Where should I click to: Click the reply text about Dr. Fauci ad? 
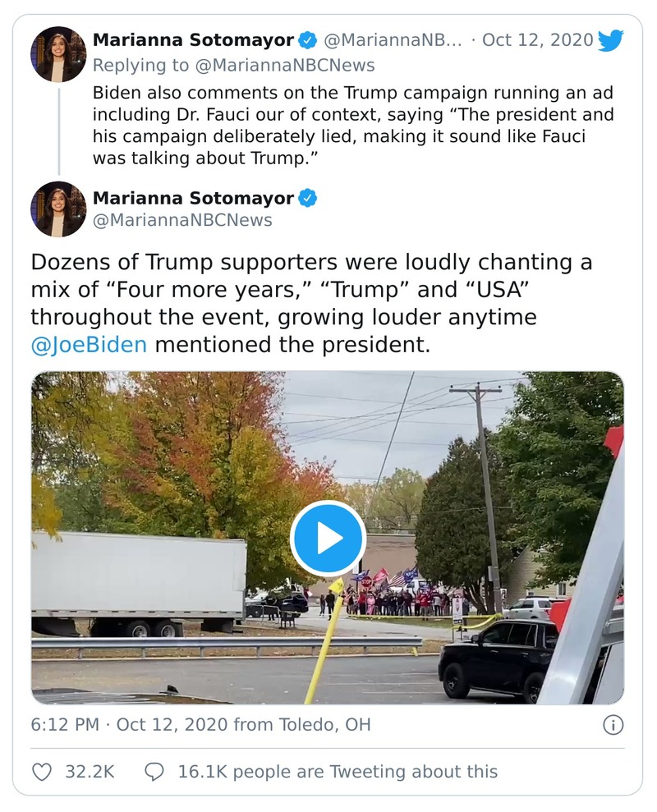point(353,125)
